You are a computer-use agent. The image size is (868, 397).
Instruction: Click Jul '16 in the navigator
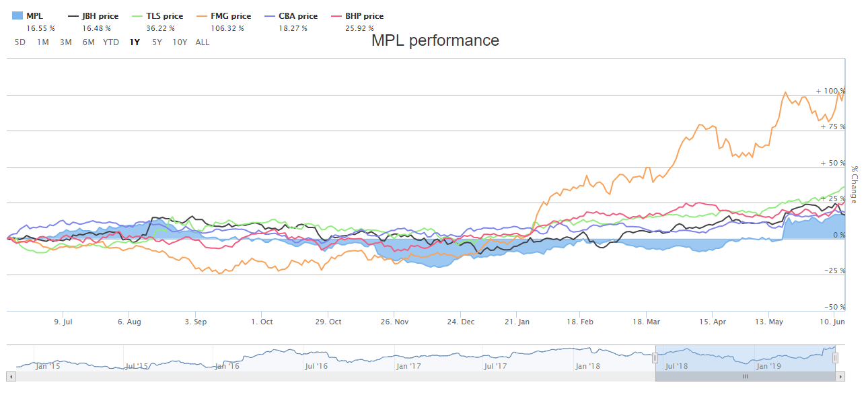(316, 367)
